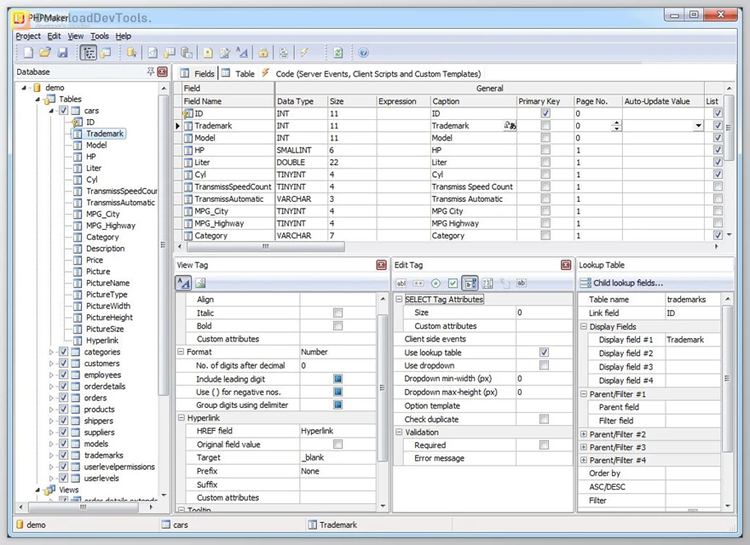Click the New Project toolbar icon
The width and height of the screenshot is (750, 545).
pyautogui.click(x=28, y=53)
